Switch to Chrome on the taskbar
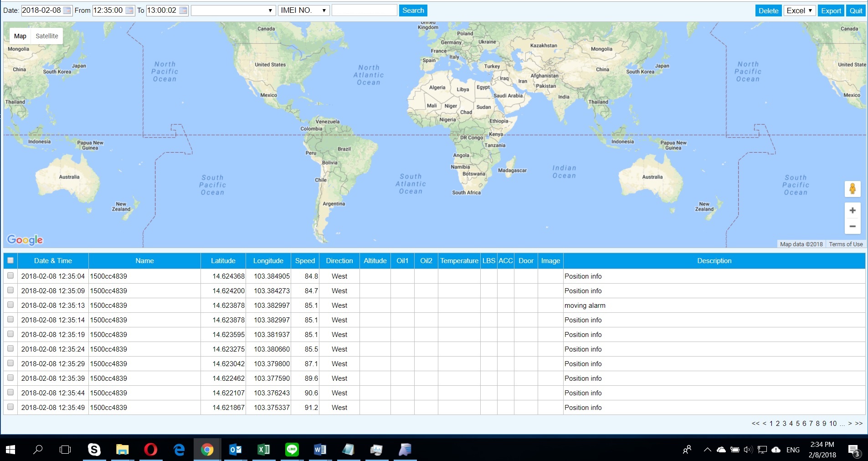 207,450
